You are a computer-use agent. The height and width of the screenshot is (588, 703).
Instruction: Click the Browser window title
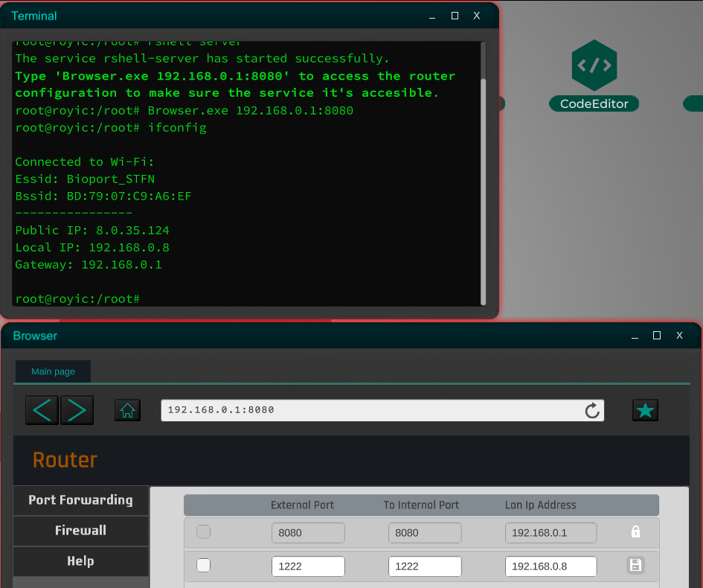click(x=35, y=336)
